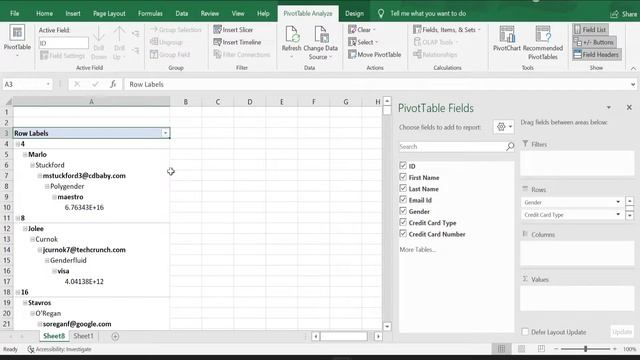Click the Share button
640x360 pixels.
click(x=624, y=14)
